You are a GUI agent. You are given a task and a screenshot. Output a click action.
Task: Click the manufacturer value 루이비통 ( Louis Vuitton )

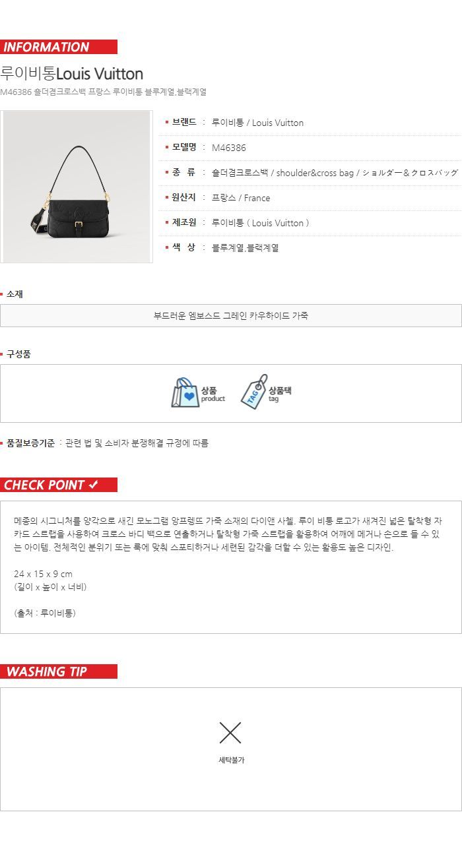coord(261,223)
